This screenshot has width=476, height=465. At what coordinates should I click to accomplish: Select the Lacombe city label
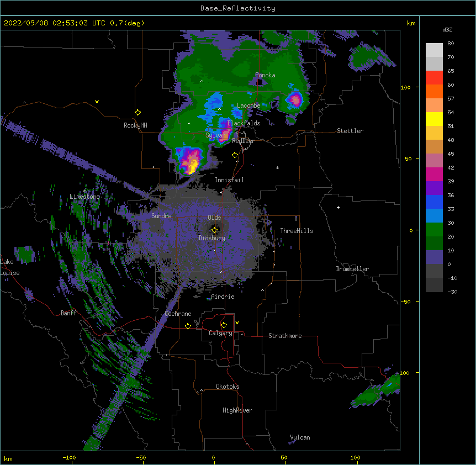[248, 105]
